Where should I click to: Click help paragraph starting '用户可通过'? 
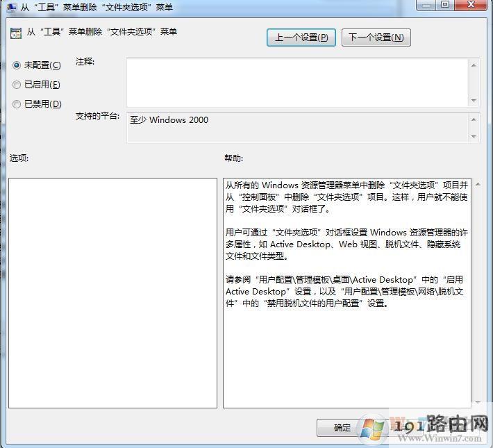point(346,244)
